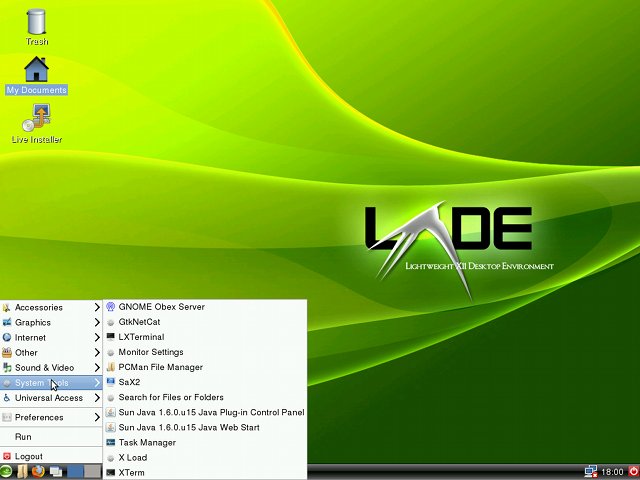Viewport: 640px width, 480px height.
Task: Expand the Graphics submenu arrow
Action: (x=97, y=322)
